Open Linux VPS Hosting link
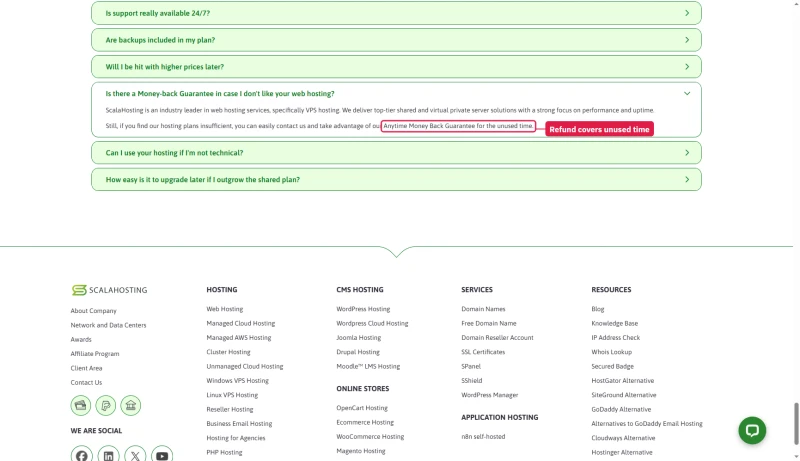The image size is (800, 461). point(232,395)
